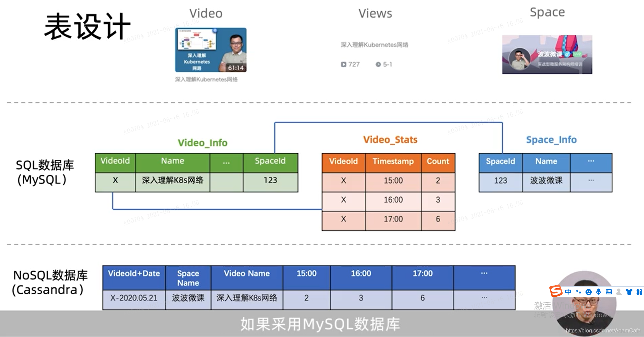The width and height of the screenshot is (644, 337).
Task: Click the 15:00 column header in Cassandra table
Action: (x=306, y=277)
